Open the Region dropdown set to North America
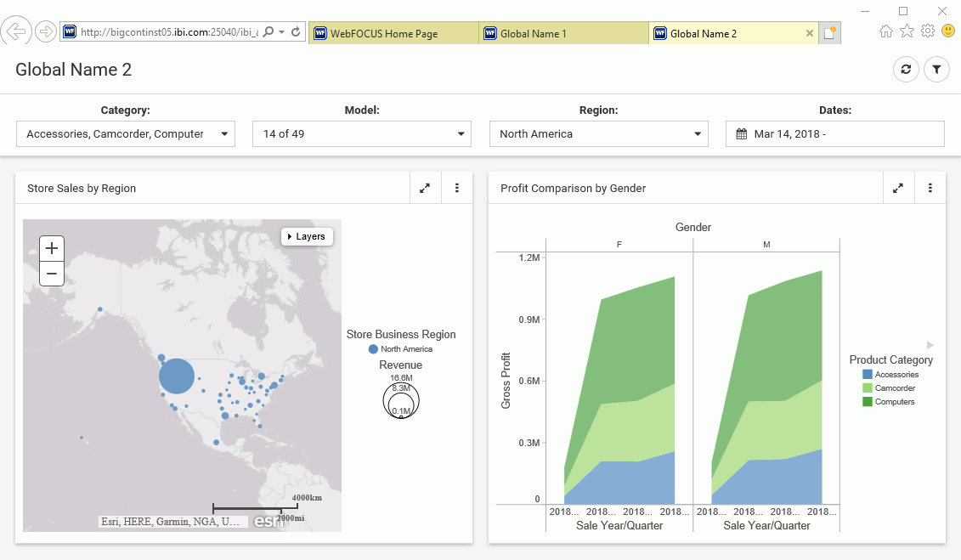The width and height of the screenshot is (961, 560). 598,134
